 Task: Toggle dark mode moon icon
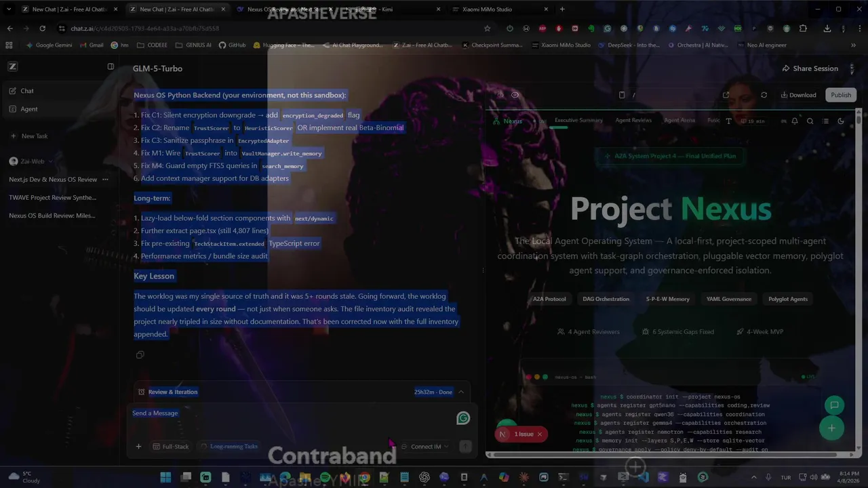coord(841,121)
